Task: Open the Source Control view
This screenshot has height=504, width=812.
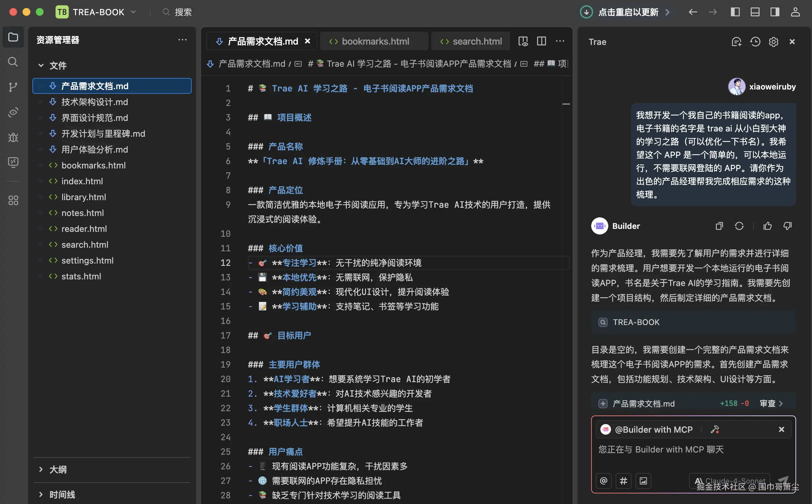Action: point(13,87)
